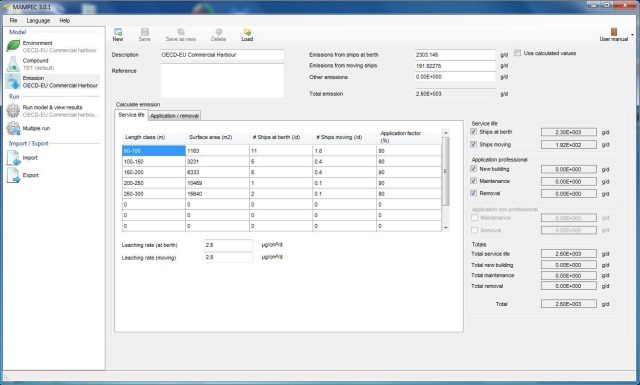Click the Save as new icon
The width and height of the screenshot is (640, 385).
point(181,32)
